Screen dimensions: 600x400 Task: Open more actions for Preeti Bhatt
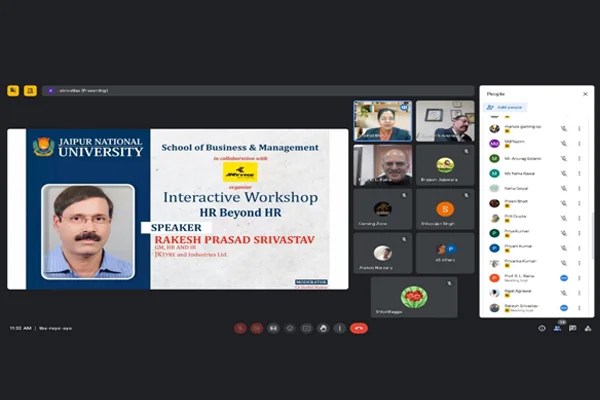[x=579, y=203]
